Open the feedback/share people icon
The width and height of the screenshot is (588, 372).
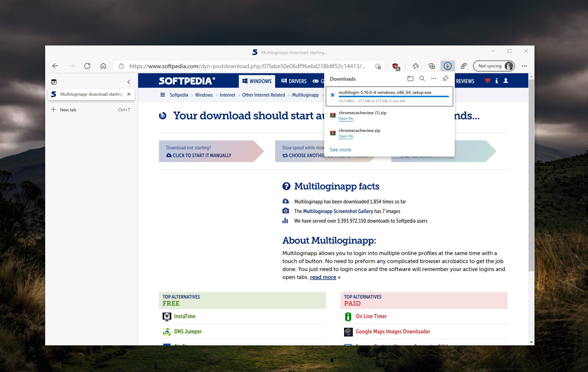[x=464, y=66]
